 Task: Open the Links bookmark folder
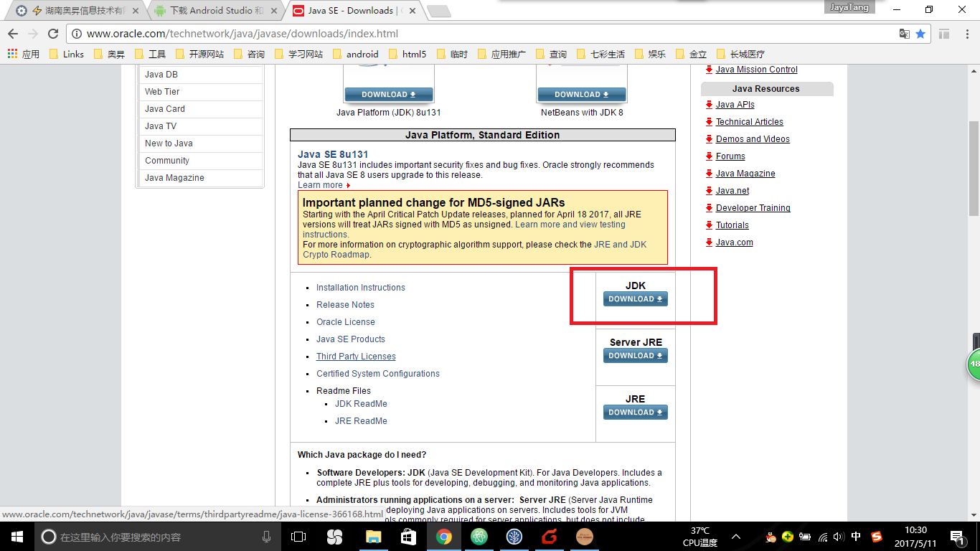pyautogui.click(x=67, y=54)
